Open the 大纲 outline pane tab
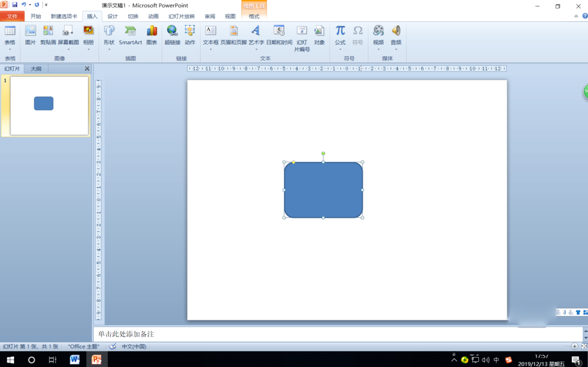588x367 pixels. 36,69
